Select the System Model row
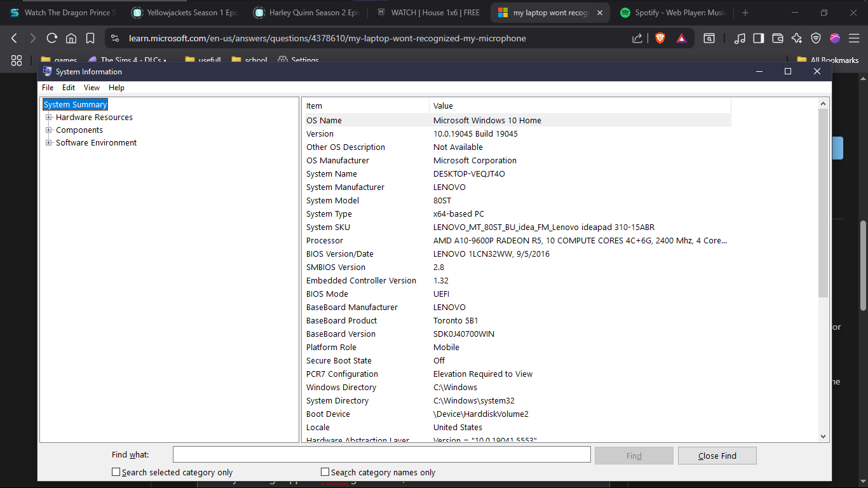868x488 pixels. 517,200
